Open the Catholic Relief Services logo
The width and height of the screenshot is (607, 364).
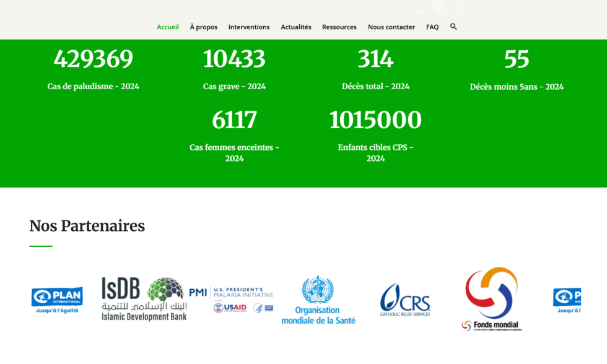tap(404, 300)
